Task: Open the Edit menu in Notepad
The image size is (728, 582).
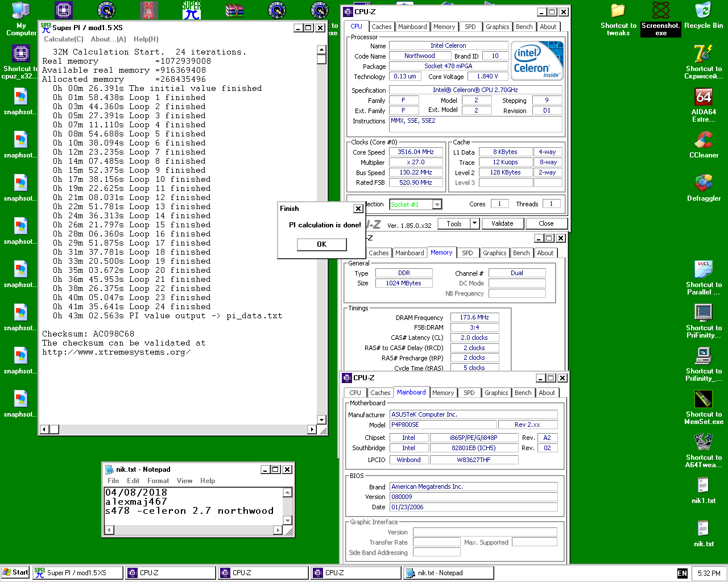Action: 133,481
